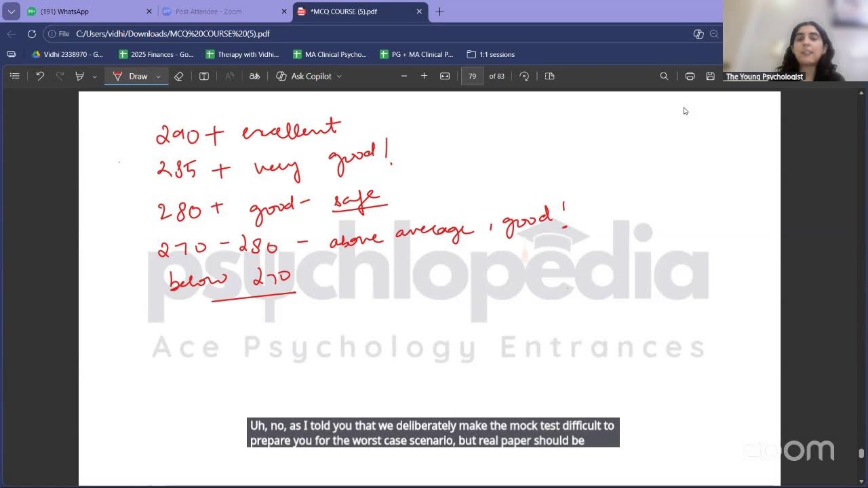
Task: Click the page number field showing 79
Action: [x=472, y=76]
